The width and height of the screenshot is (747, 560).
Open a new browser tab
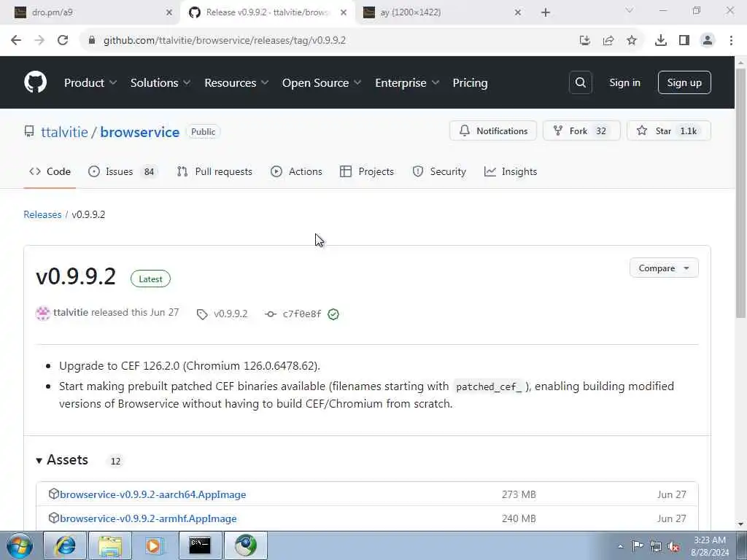click(546, 12)
